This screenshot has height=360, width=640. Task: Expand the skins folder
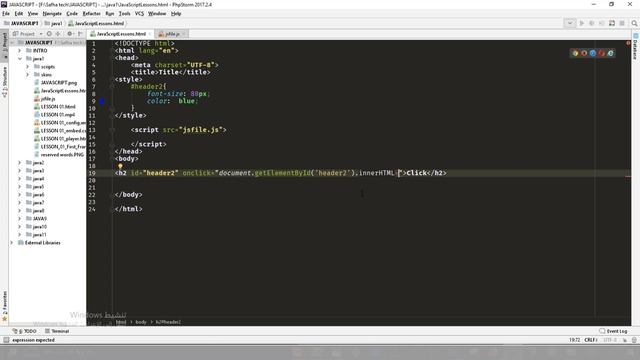[27, 75]
